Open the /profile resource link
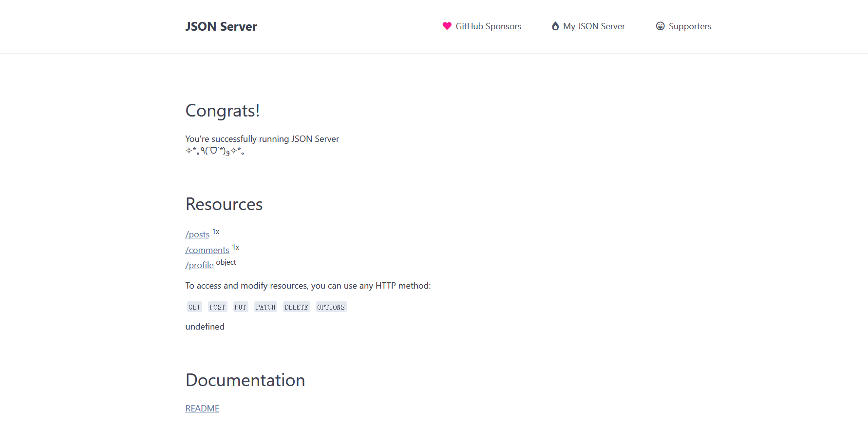The width and height of the screenshot is (868, 430). pos(199,265)
